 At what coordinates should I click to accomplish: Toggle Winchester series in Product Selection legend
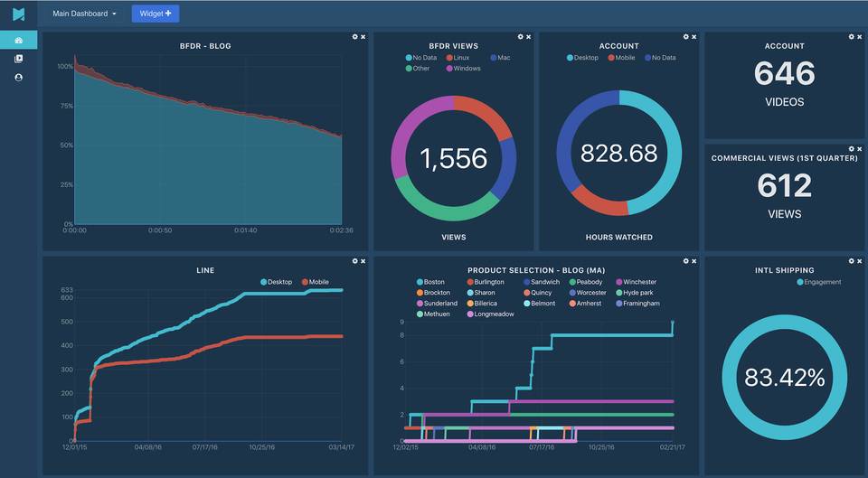click(x=636, y=282)
